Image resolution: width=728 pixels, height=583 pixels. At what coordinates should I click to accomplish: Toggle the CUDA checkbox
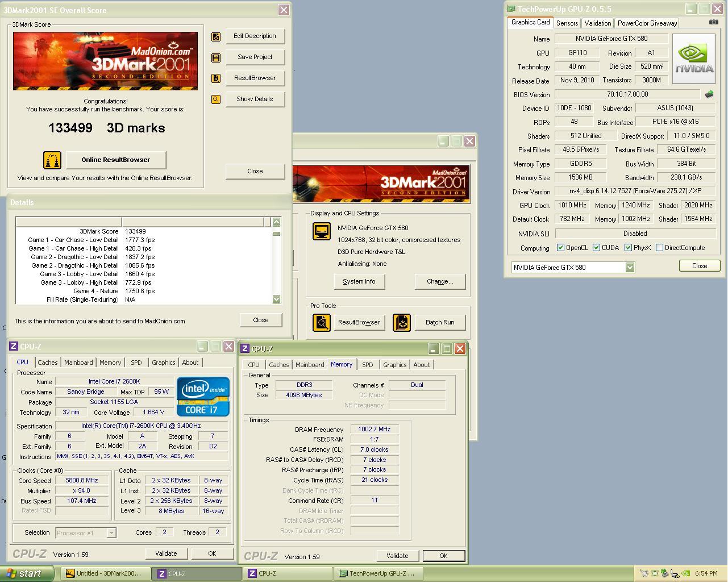(x=596, y=248)
